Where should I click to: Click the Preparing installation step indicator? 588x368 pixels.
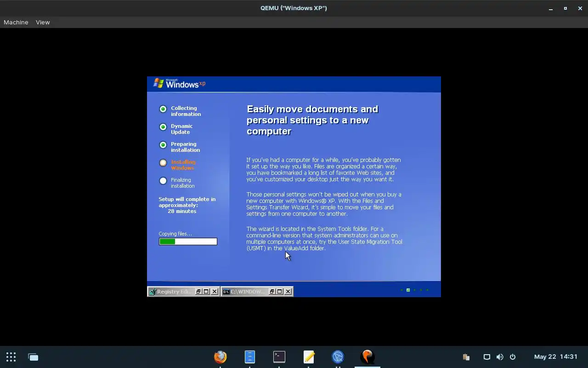click(x=163, y=145)
